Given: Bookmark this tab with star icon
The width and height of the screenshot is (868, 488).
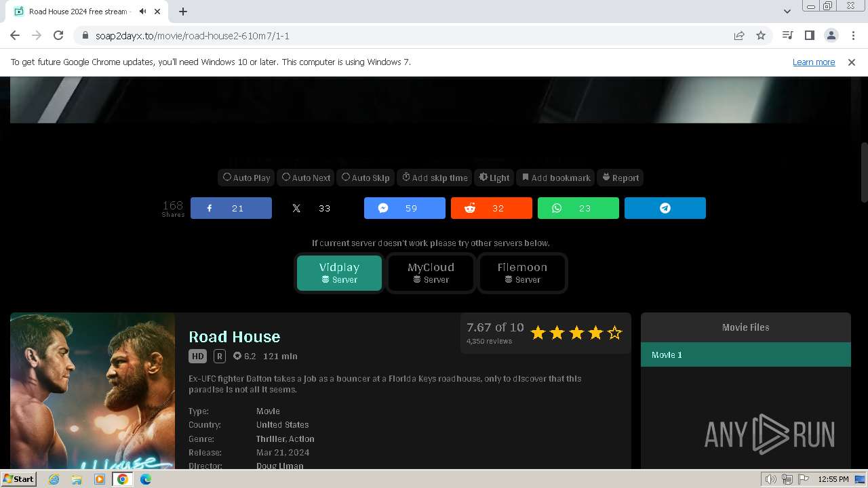Looking at the screenshot, I should click(761, 35).
